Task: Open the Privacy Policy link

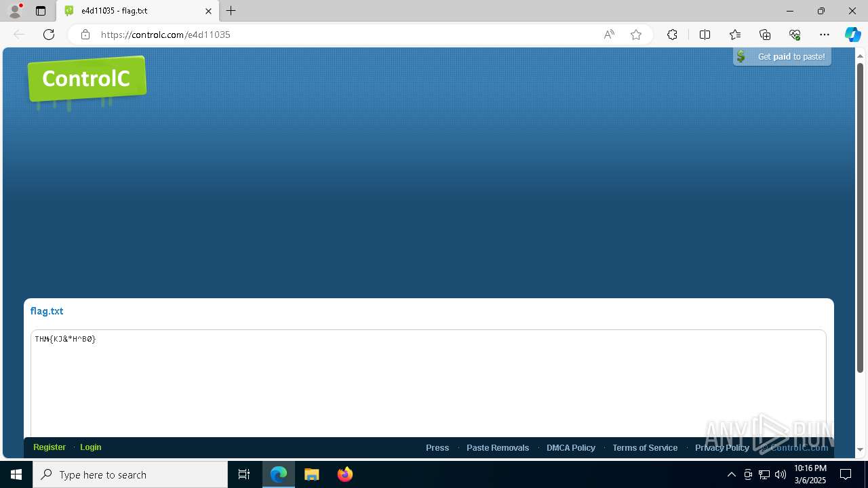Action: click(722, 448)
